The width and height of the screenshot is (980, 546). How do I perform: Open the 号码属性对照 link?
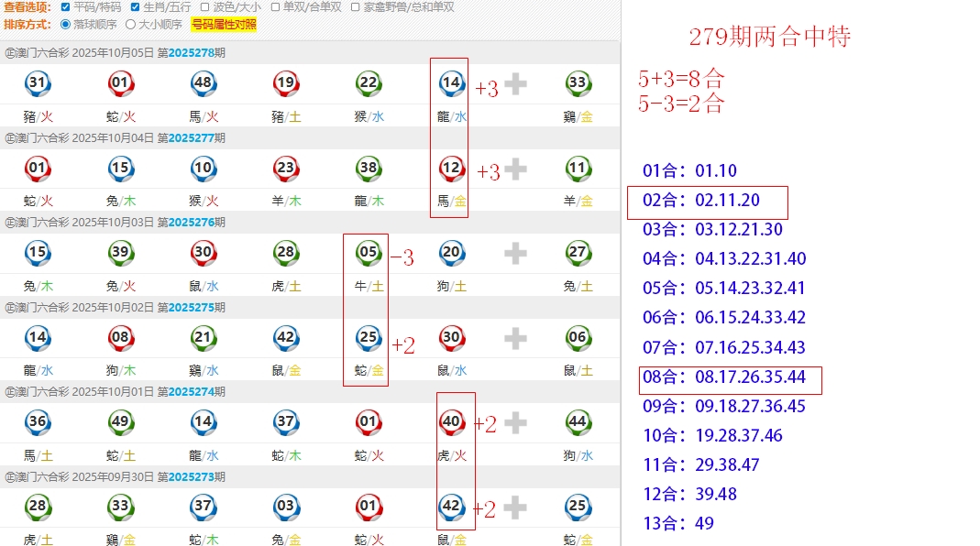point(224,25)
